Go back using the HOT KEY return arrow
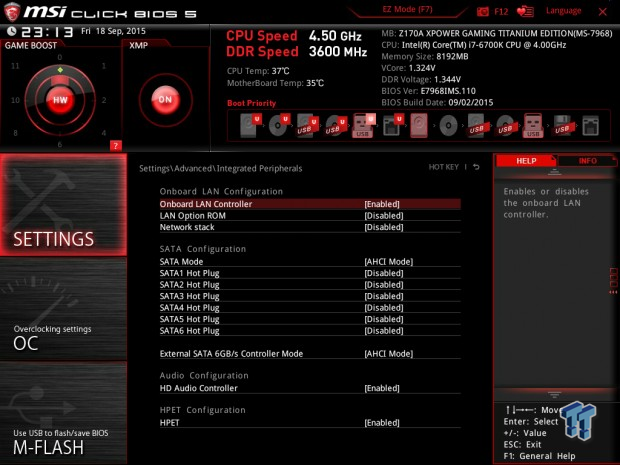Viewport: 620px width, 465px height. 476,167
